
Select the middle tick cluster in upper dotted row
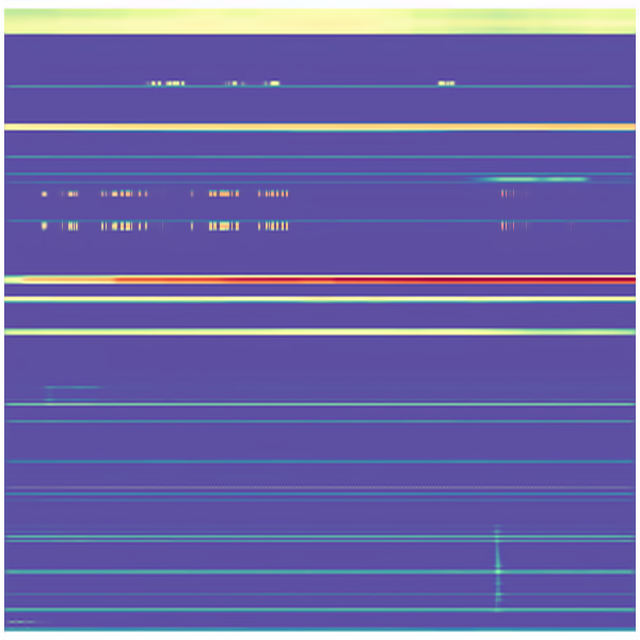(223, 193)
